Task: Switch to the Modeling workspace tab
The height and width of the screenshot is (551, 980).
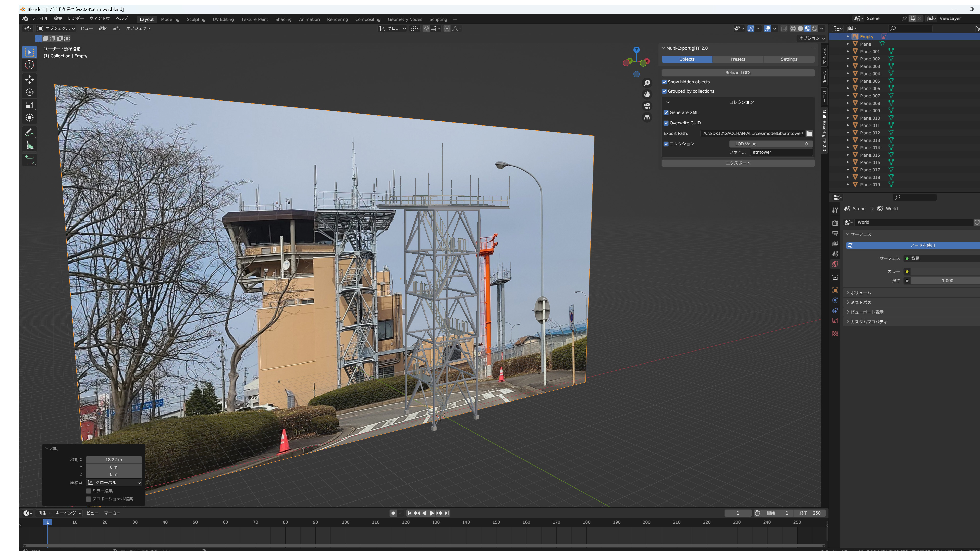Action: point(170,19)
